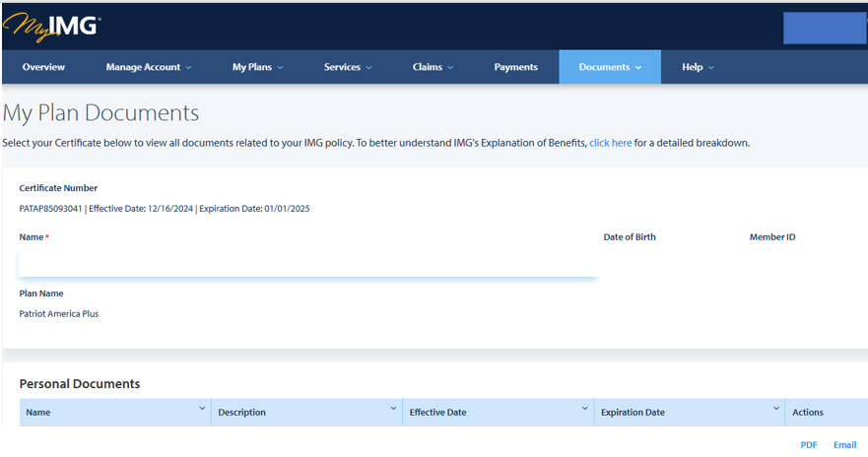This screenshot has height=457, width=868.
Task: Click the Date of Birth label
Action: [x=630, y=236]
